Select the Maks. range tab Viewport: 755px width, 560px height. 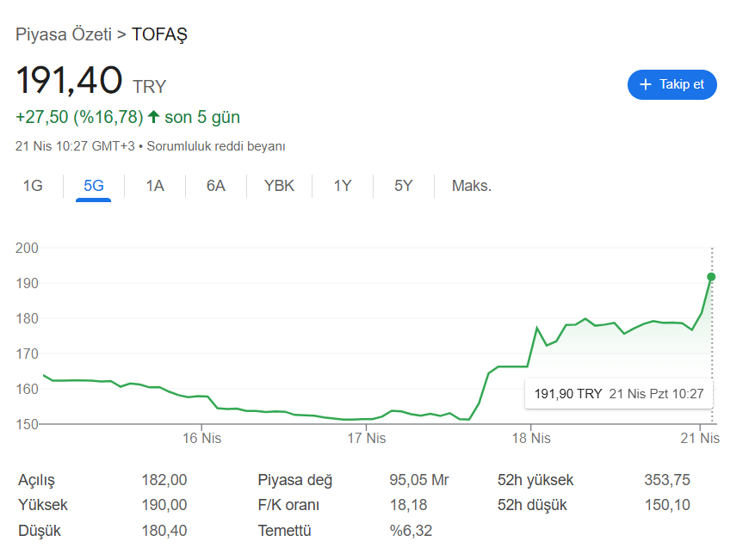(x=472, y=186)
